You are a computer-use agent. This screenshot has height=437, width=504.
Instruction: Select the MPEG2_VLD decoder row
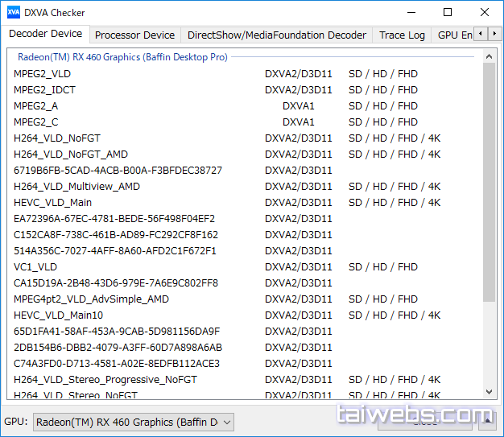[x=42, y=73]
